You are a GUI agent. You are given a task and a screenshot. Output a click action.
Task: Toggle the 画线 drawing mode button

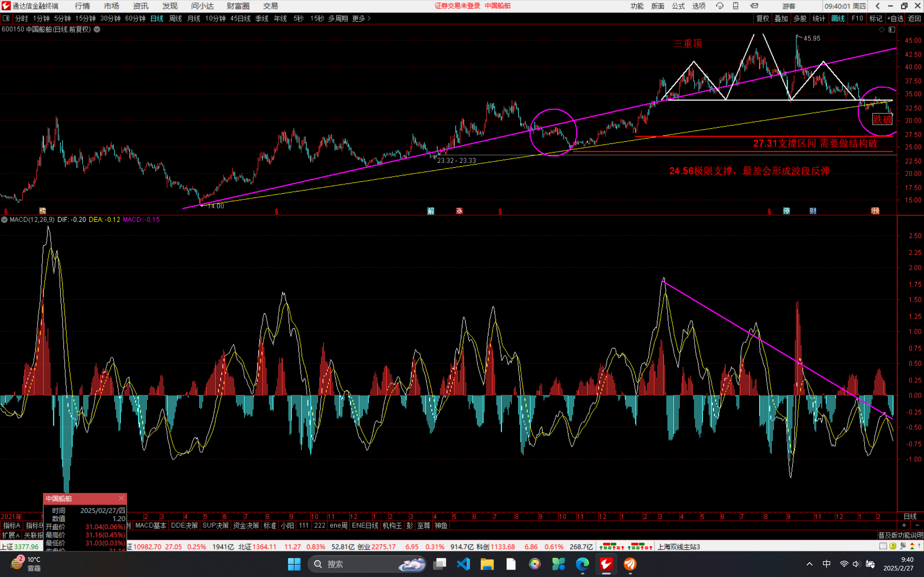click(838, 18)
